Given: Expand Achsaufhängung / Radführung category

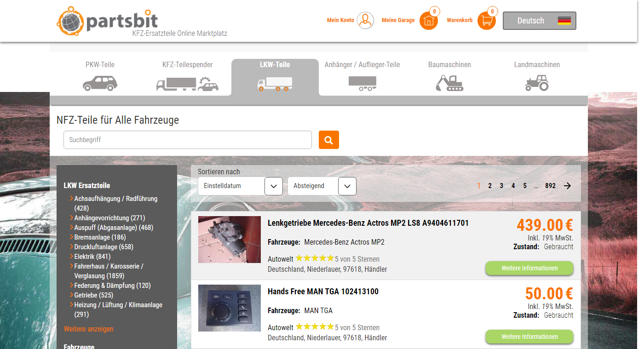Looking at the screenshot, I should coord(115,203).
